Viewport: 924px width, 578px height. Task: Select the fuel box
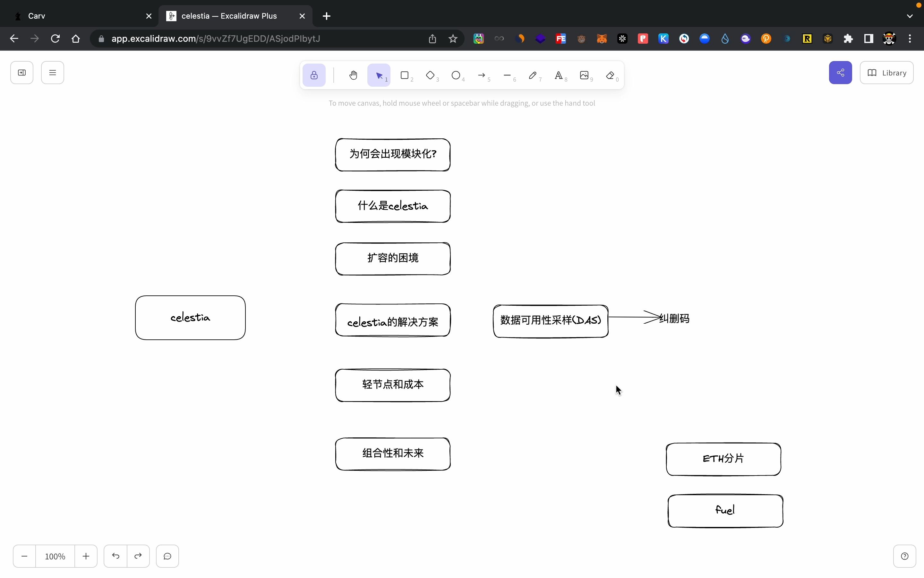coord(725,511)
